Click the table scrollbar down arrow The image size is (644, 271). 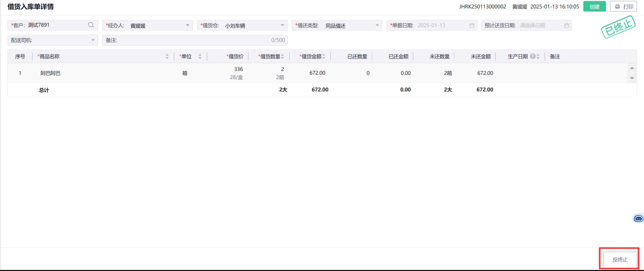[x=632, y=78]
